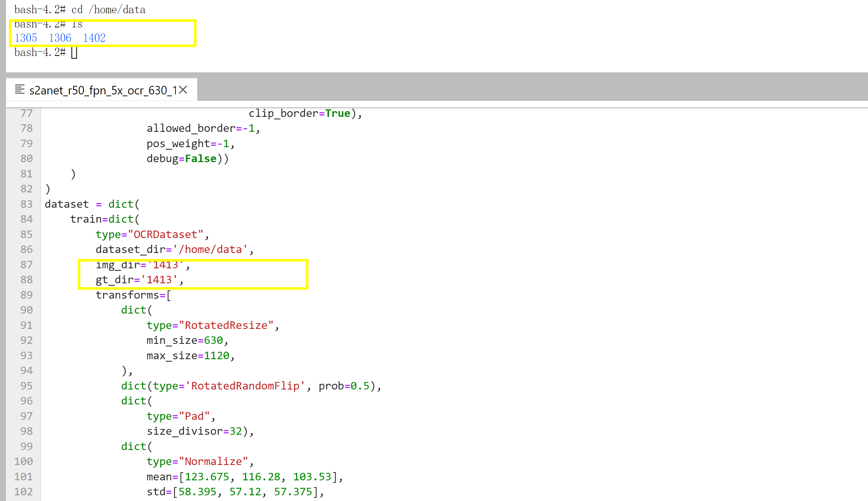The image size is (868, 501).
Task: Click the '/home/data' dataset_dir string
Action: [x=210, y=249]
